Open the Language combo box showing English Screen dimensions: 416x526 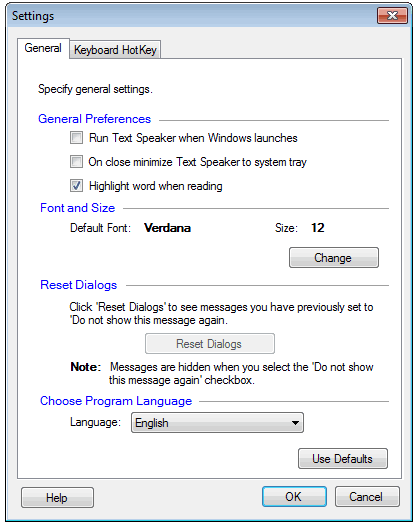[x=217, y=423]
